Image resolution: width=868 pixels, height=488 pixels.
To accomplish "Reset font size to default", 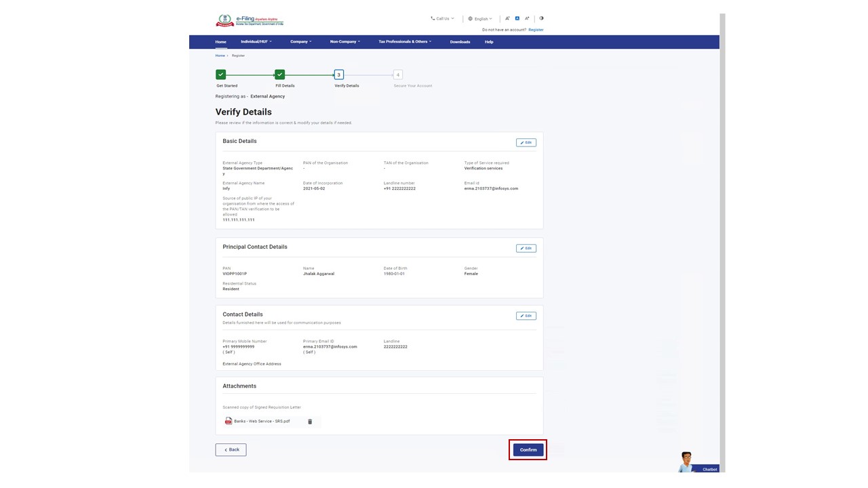I will (517, 19).
